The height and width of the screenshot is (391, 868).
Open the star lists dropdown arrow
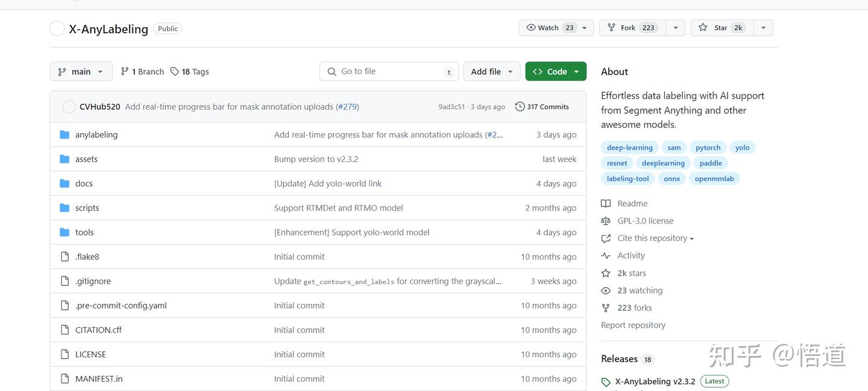tap(763, 28)
